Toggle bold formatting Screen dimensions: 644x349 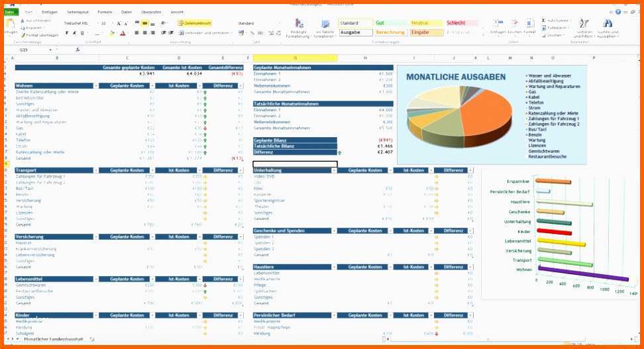point(66,33)
